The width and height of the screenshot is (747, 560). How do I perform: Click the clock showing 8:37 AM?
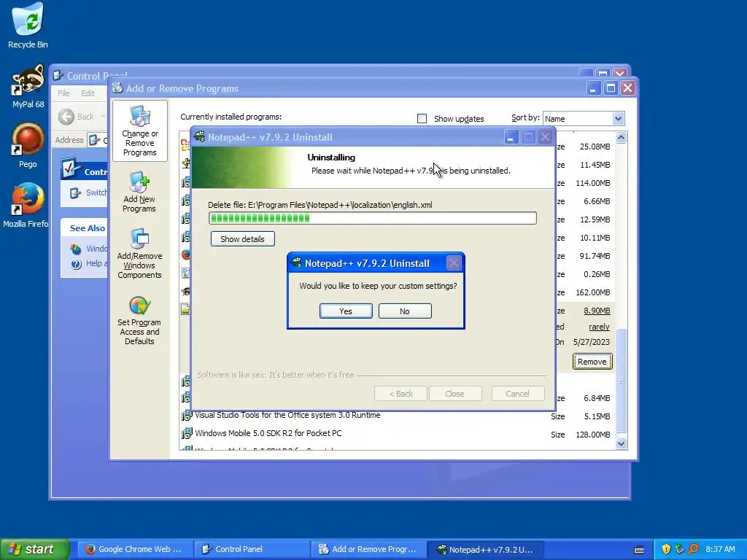(720, 549)
